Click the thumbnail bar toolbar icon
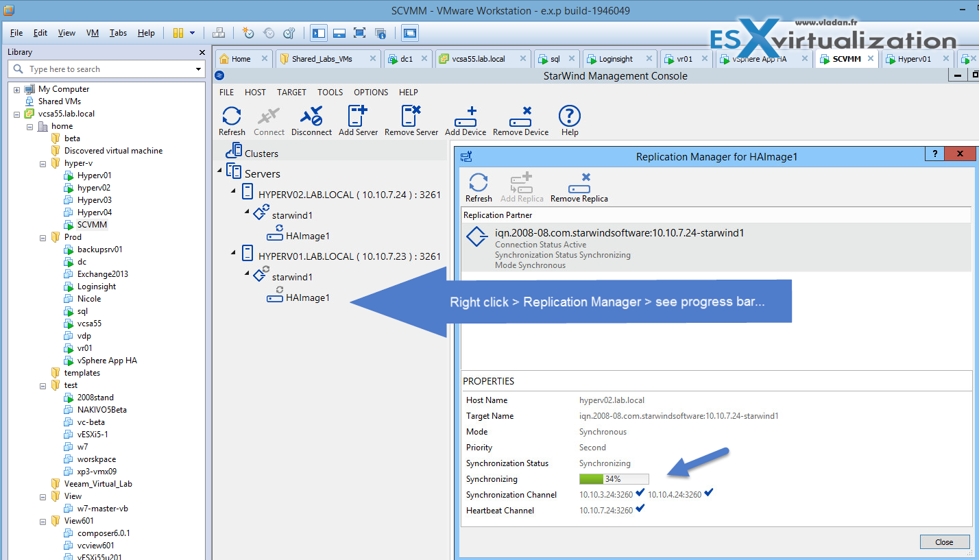 tap(339, 33)
